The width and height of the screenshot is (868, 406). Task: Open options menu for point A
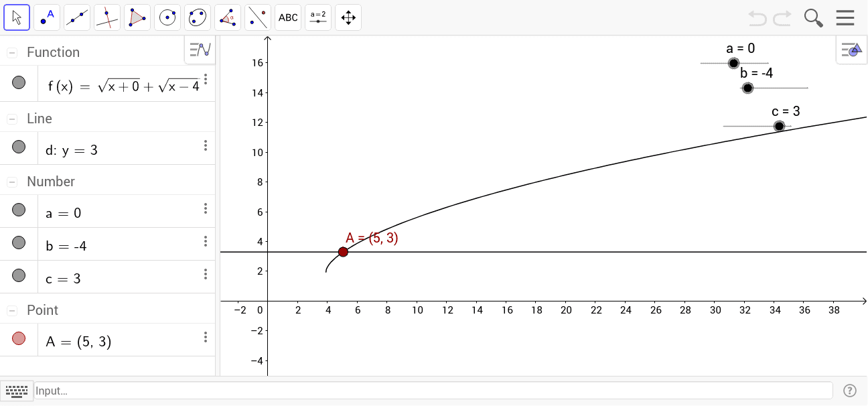point(206,337)
